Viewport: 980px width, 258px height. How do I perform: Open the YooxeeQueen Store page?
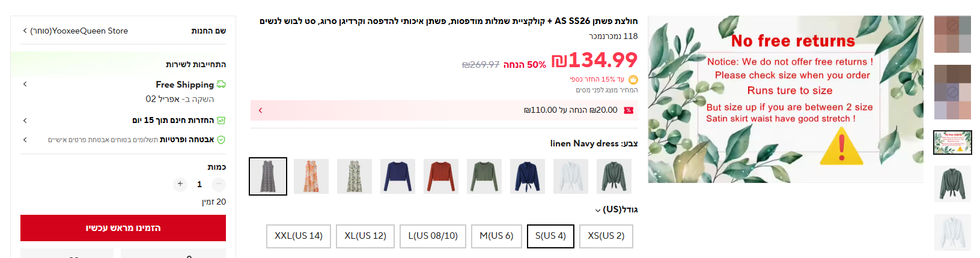[x=79, y=31]
